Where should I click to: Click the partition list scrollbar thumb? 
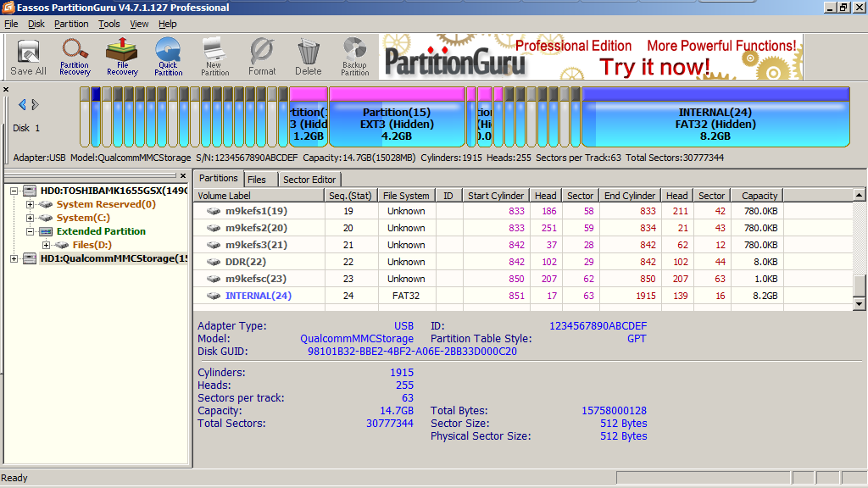click(x=859, y=286)
